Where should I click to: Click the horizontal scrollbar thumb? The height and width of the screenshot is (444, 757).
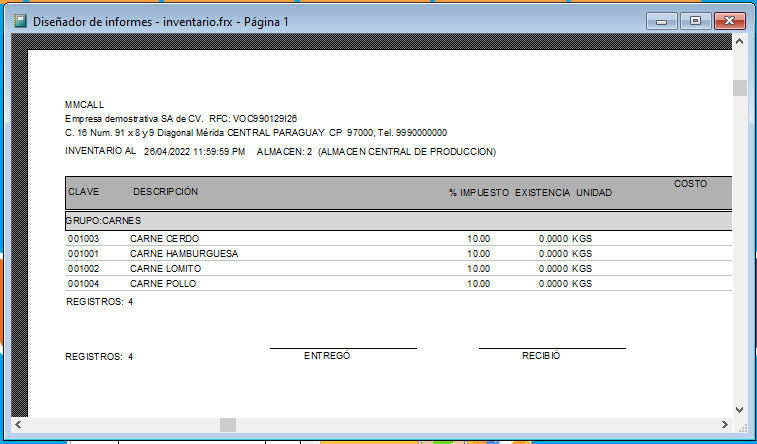[228, 425]
